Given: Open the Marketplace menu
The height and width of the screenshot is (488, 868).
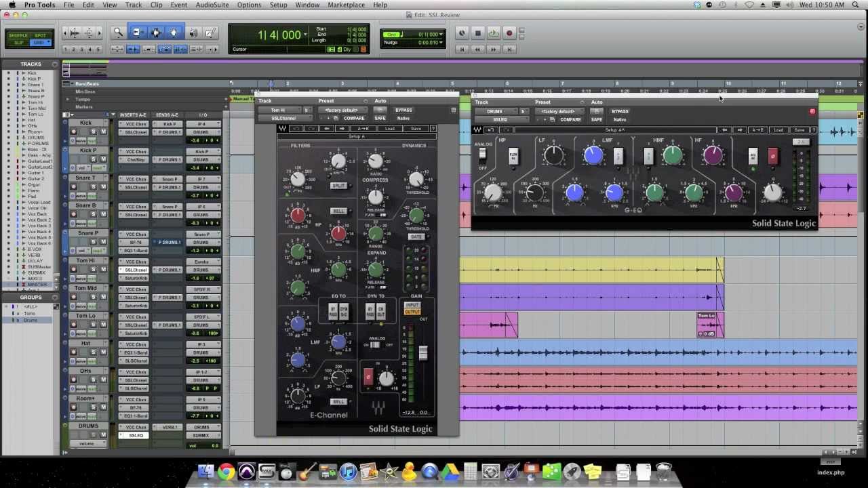Looking at the screenshot, I should click(x=346, y=5).
